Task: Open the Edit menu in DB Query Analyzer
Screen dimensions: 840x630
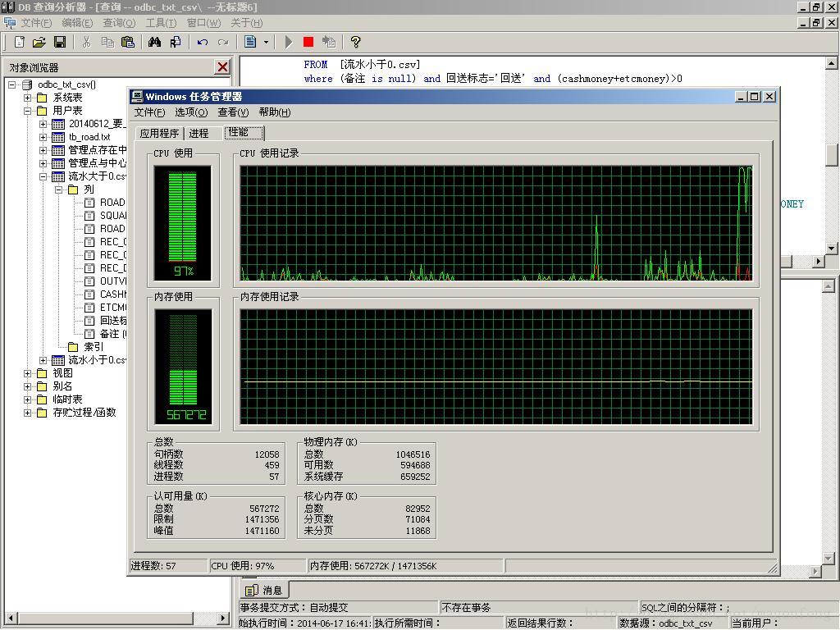Action: point(77,22)
